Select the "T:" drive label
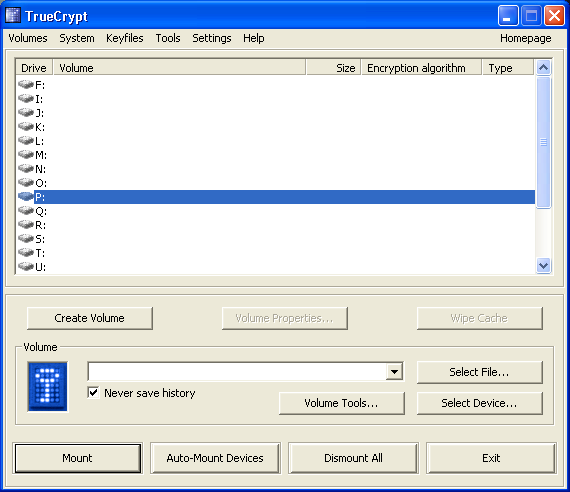570x492 pixels. click(x=40, y=253)
